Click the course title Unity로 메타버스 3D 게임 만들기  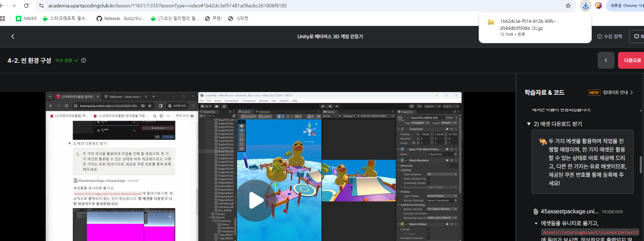[x=330, y=36]
